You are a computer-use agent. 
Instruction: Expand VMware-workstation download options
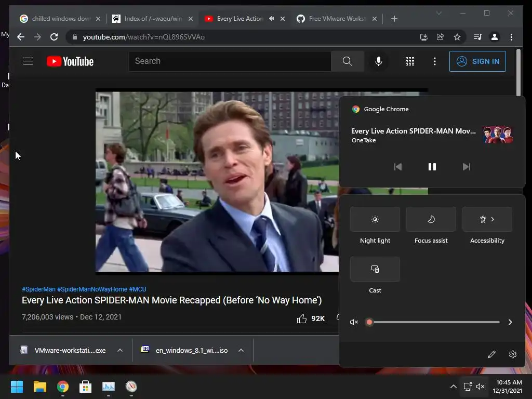120,350
